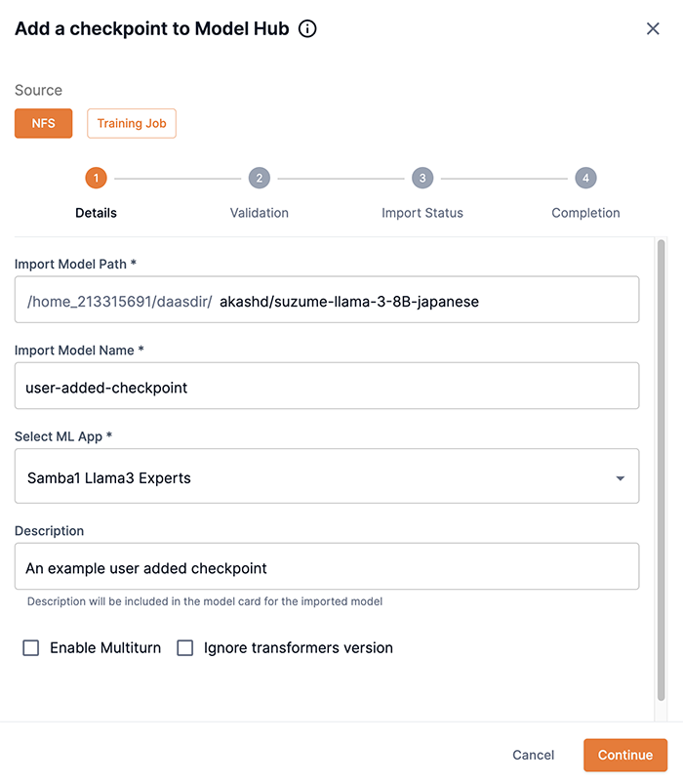The image size is (683, 784).
Task: Select NFS as the checkpoint source
Action: coord(43,123)
